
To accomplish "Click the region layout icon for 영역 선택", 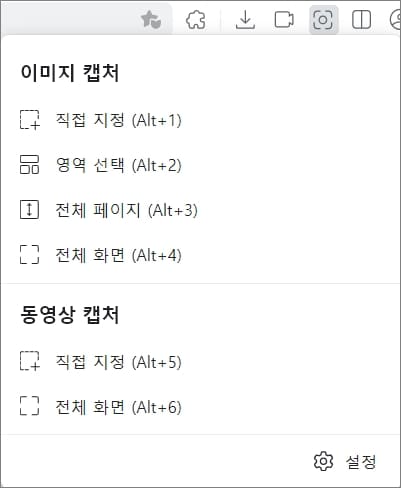I will tap(30, 165).
